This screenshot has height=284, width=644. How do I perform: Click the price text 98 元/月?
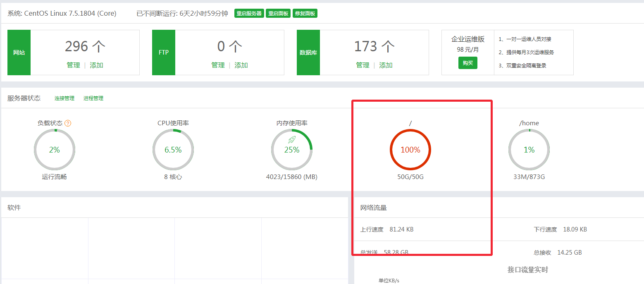[x=468, y=49]
